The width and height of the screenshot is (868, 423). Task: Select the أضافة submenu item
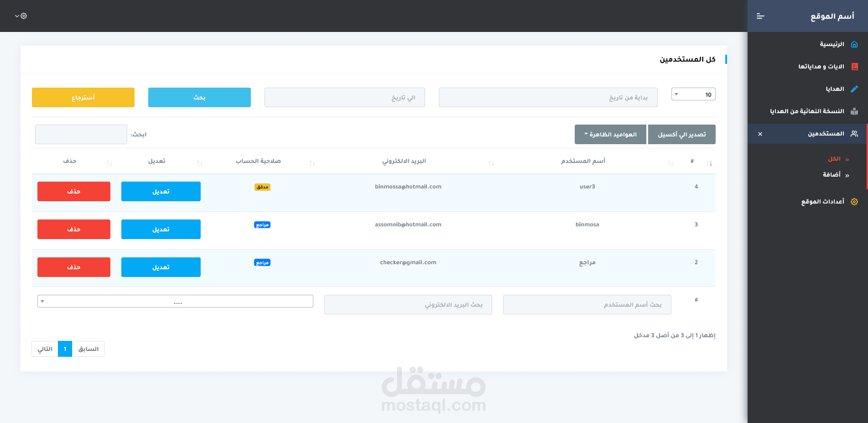(x=832, y=175)
